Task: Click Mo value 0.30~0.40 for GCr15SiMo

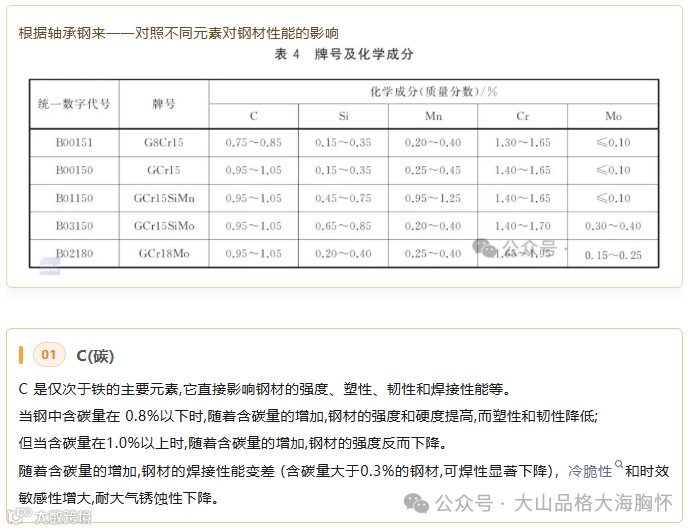Action: coord(613,226)
